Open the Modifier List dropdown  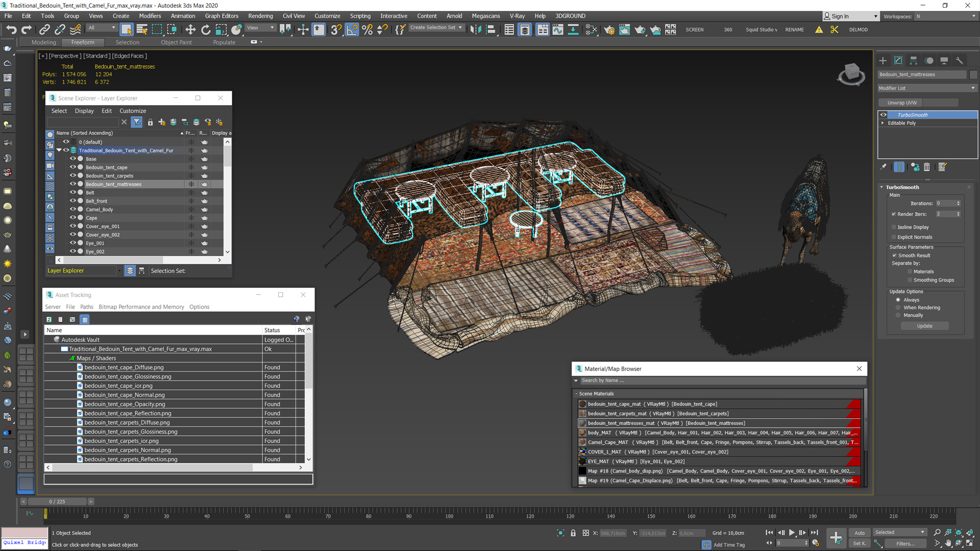(927, 88)
